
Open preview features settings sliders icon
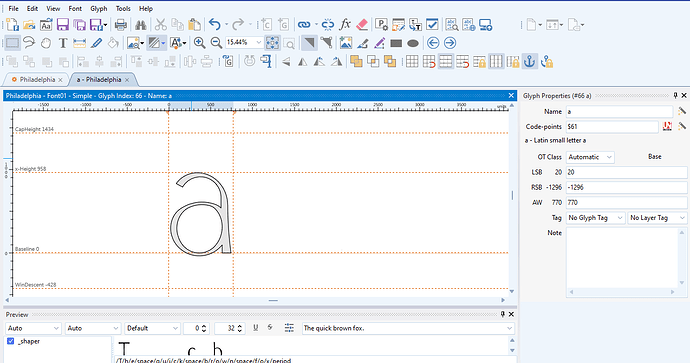point(289,328)
